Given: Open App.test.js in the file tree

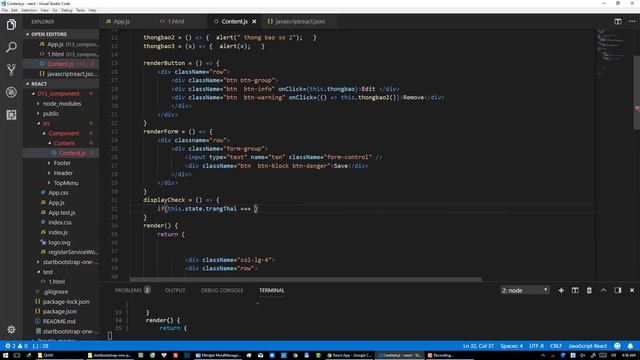Looking at the screenshot, I should 62,212.
